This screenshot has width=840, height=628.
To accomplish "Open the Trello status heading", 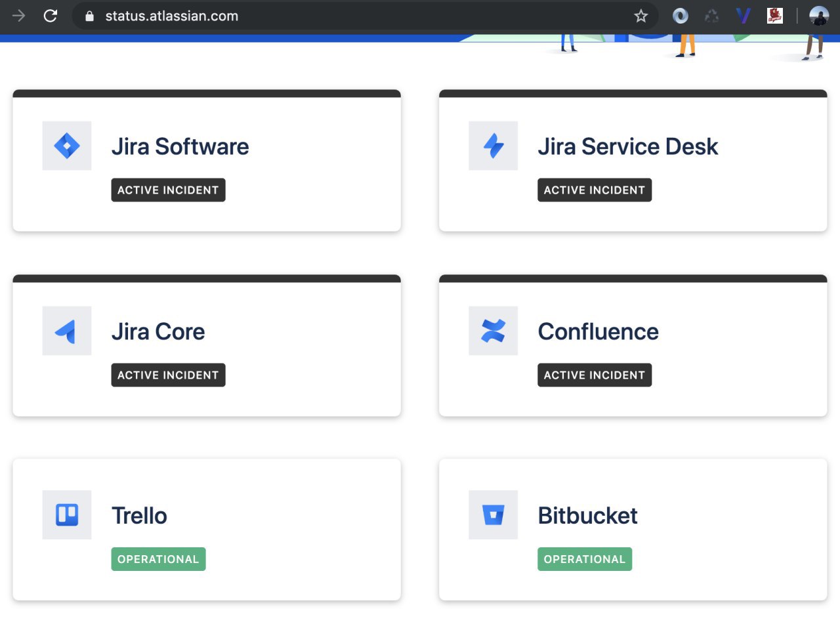I will point(139,516).
